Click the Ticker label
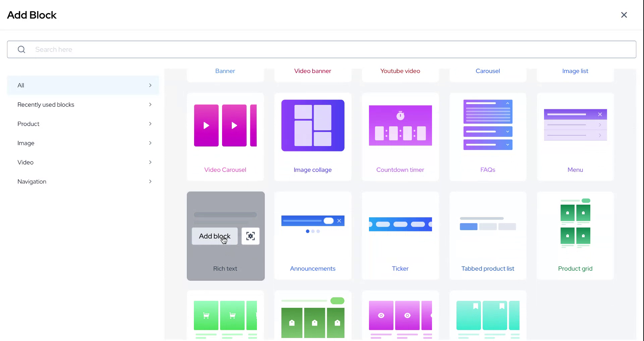The height and width of the screenshot is (341, 644). point(400,269)
